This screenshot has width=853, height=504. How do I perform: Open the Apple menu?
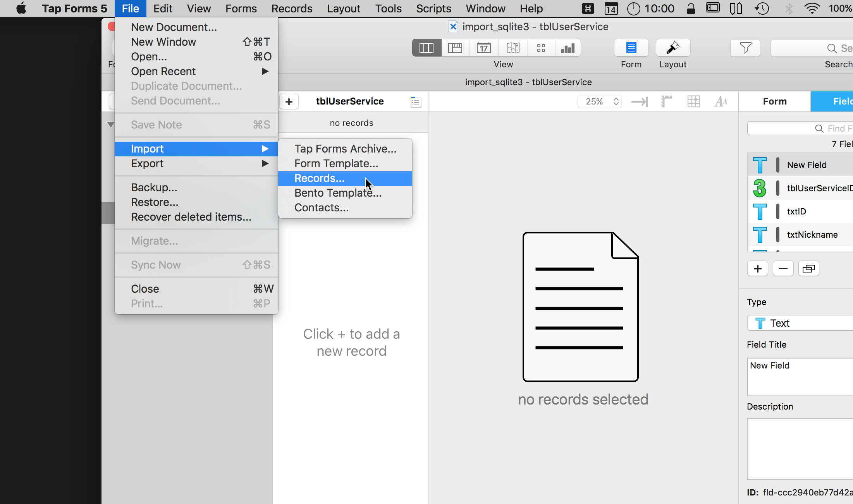click(x=22, y=9)
